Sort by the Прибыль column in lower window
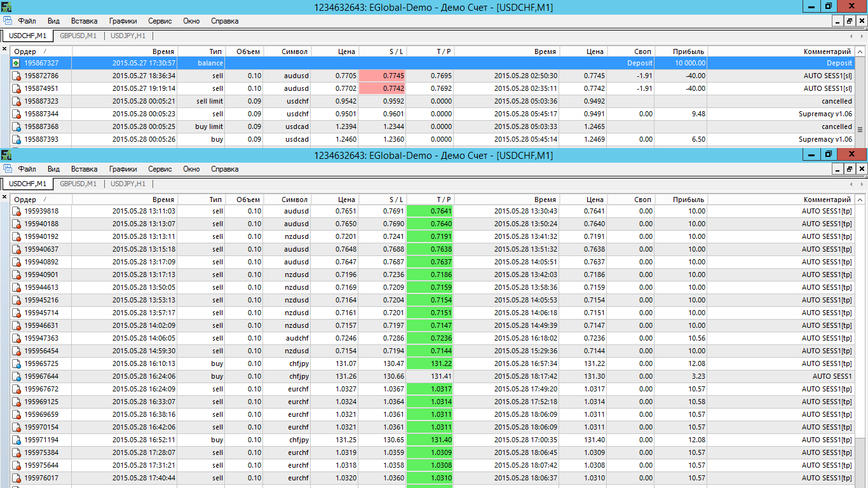The width and height of the screenshot is (868, 488). [x=681, y=200]
